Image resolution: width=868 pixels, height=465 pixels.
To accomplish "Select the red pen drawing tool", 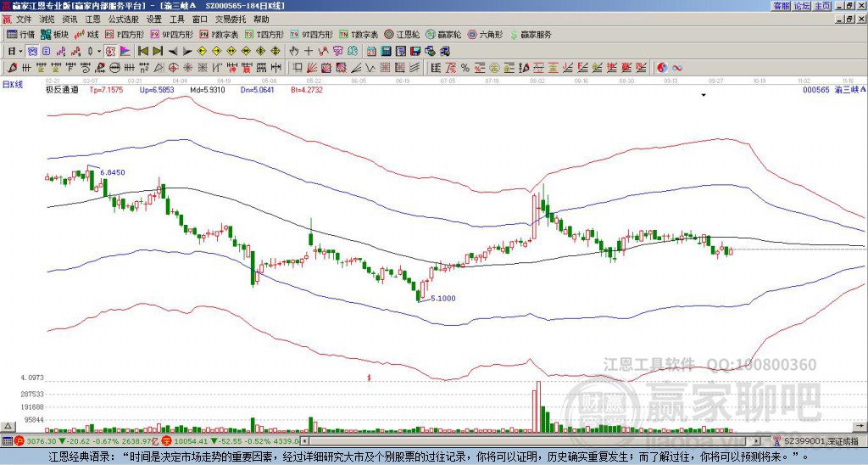I will [x=12, y=68].
